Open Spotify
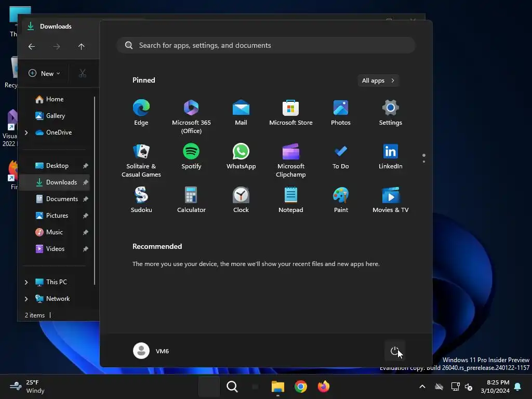Image resolution: width=532 pixels, height=399 pixels. tap(191, 156)
